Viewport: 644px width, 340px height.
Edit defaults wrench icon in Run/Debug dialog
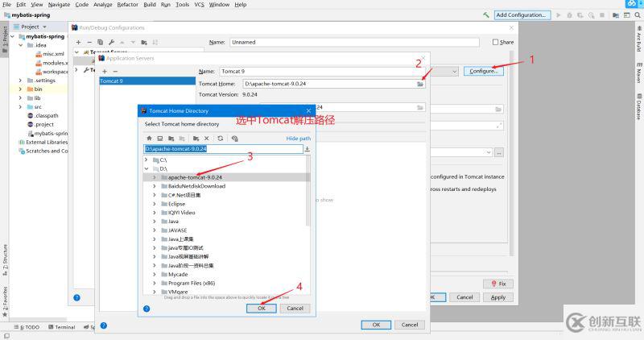coord(111,42)
